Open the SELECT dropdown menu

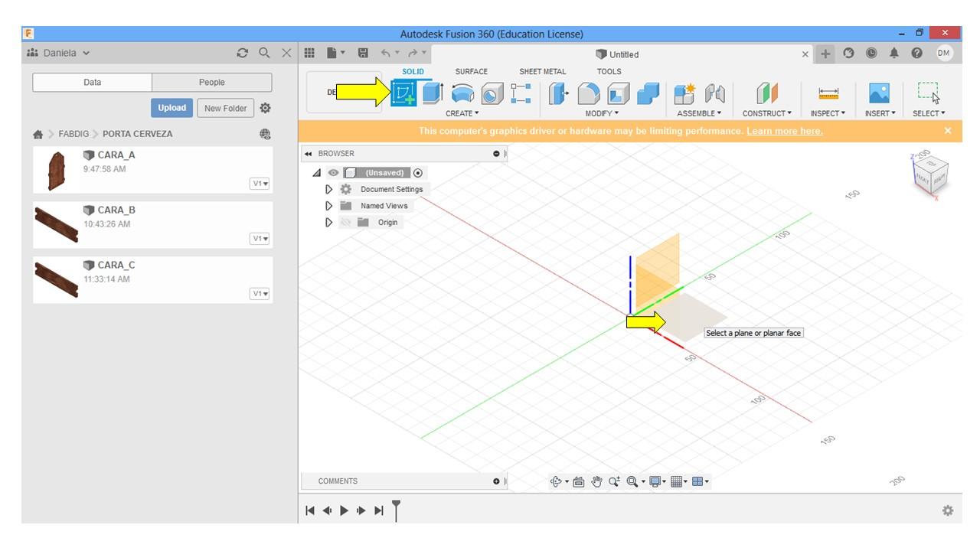click(929, 113)
